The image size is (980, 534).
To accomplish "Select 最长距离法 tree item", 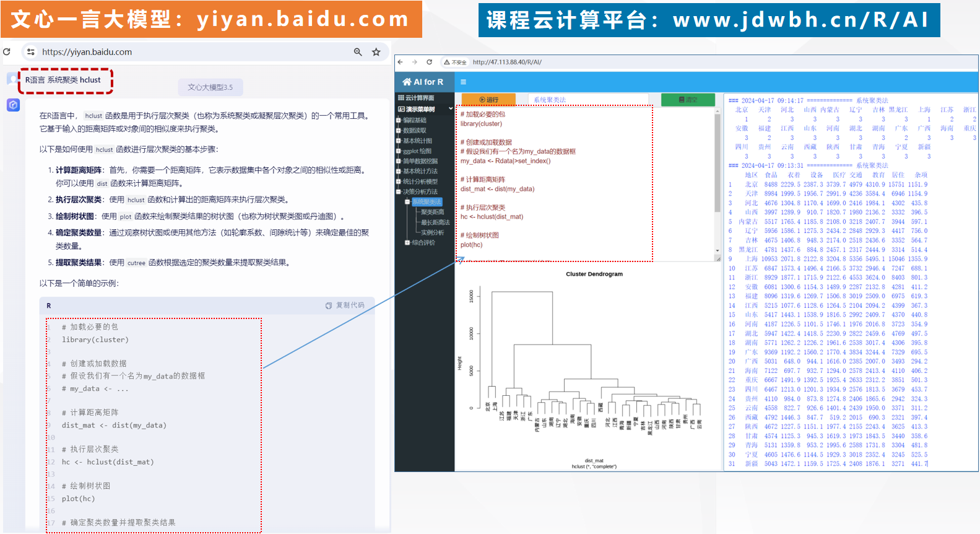I will point(435,222).
